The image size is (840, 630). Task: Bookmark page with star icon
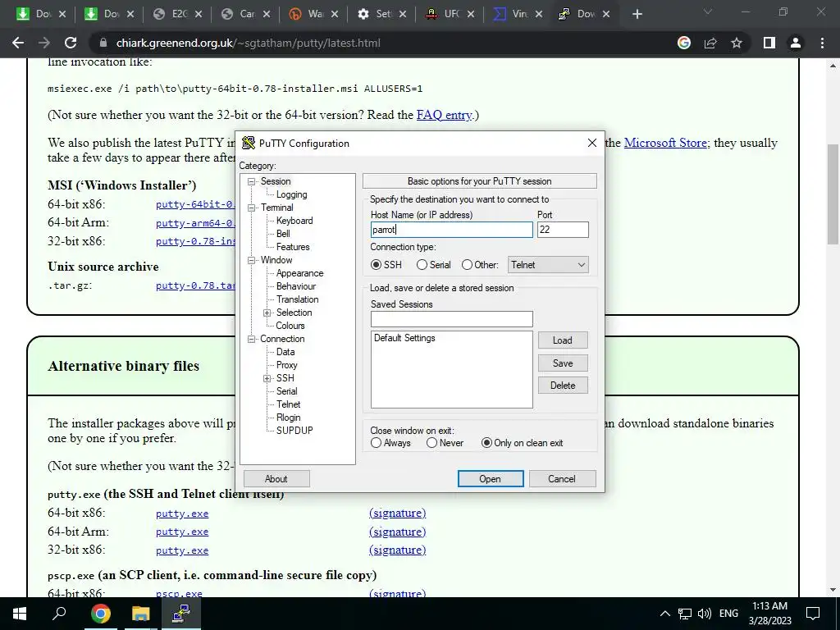[737, 43]
